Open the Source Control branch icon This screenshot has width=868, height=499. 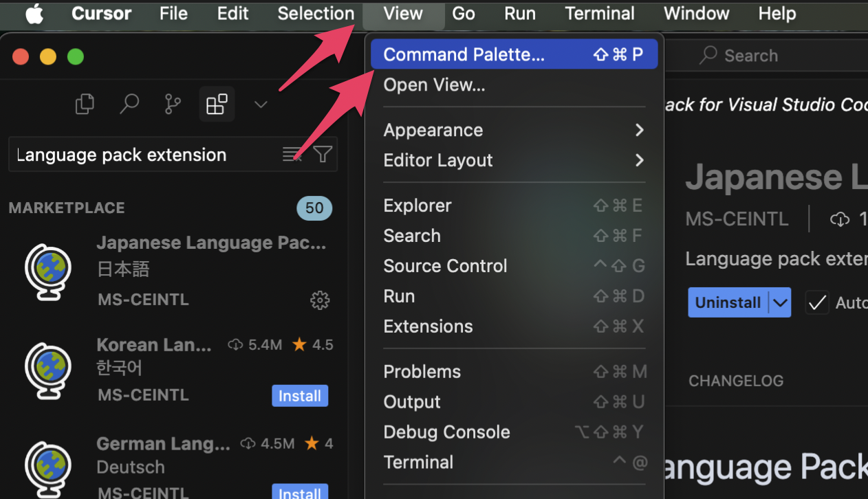173,104
